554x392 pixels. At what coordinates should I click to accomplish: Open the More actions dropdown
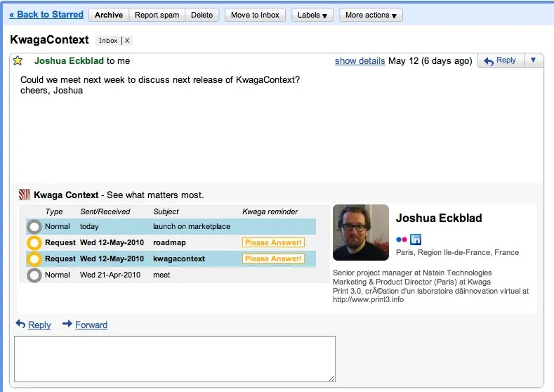pos(371,15)
